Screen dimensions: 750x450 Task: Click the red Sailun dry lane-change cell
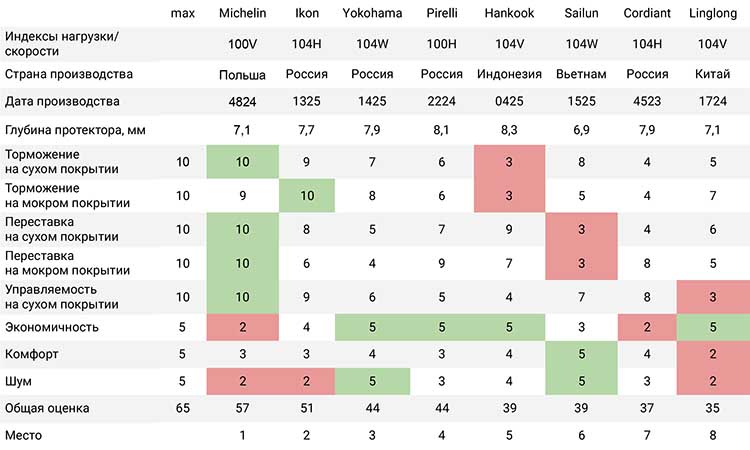click(x=581, y=230)
